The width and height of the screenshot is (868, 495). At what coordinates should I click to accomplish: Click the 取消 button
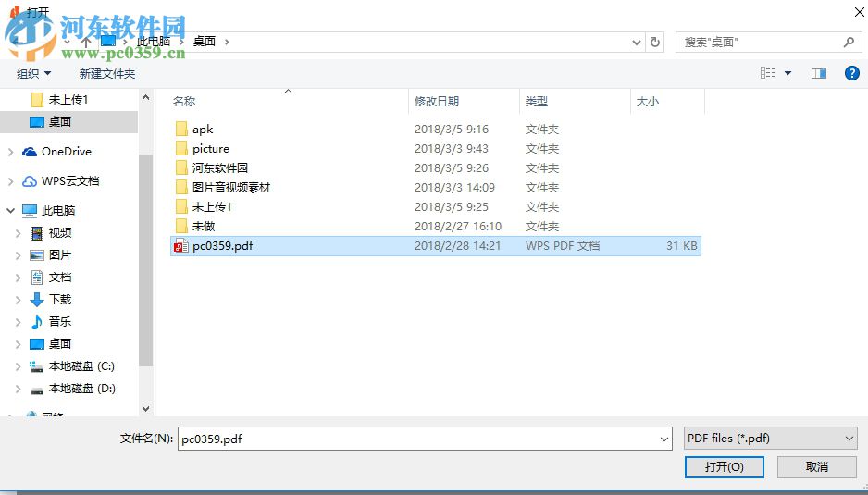click(816, 466)
